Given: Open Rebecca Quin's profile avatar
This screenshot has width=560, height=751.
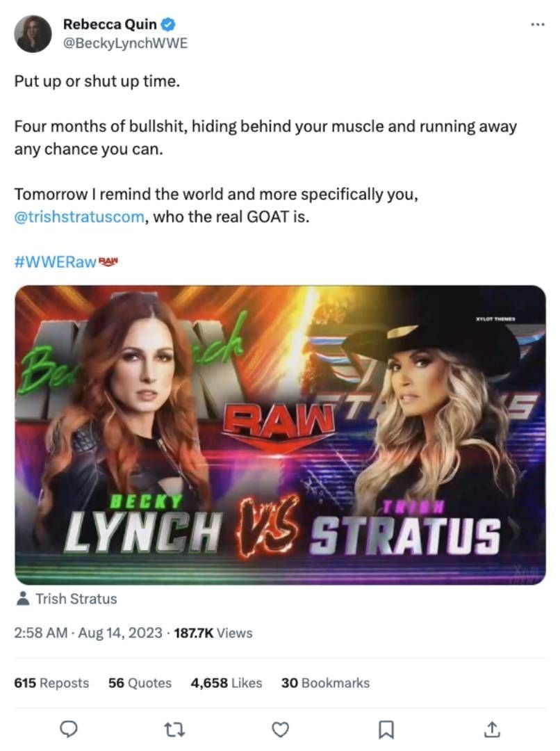Looking at the screenshot, I should pos(33,33).
